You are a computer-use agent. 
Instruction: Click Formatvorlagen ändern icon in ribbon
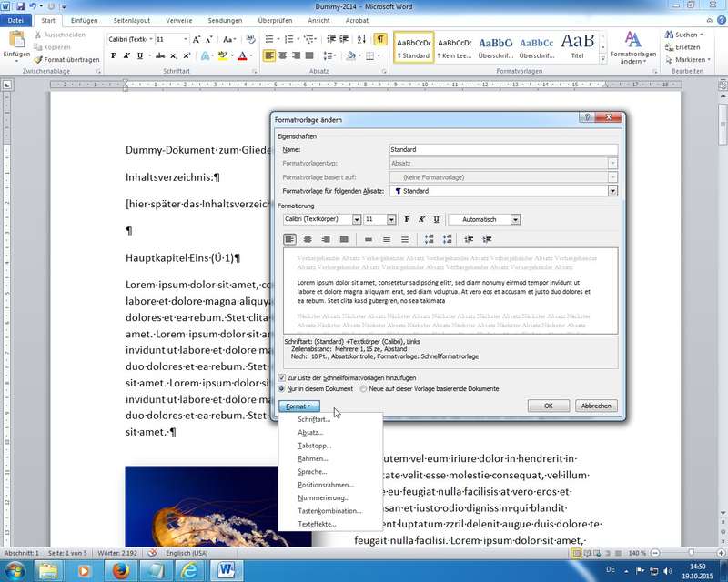click(632, 40)
